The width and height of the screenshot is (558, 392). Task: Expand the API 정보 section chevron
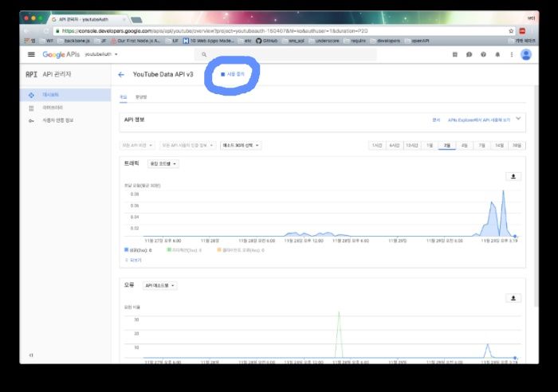518,119
